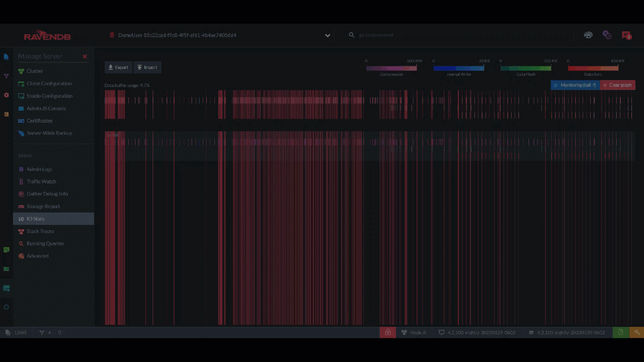This screenshot has width=644, height=362.
Task: Open Server-Wide Backup menu item
Action: pyautogui.click(x=53, y=133)
